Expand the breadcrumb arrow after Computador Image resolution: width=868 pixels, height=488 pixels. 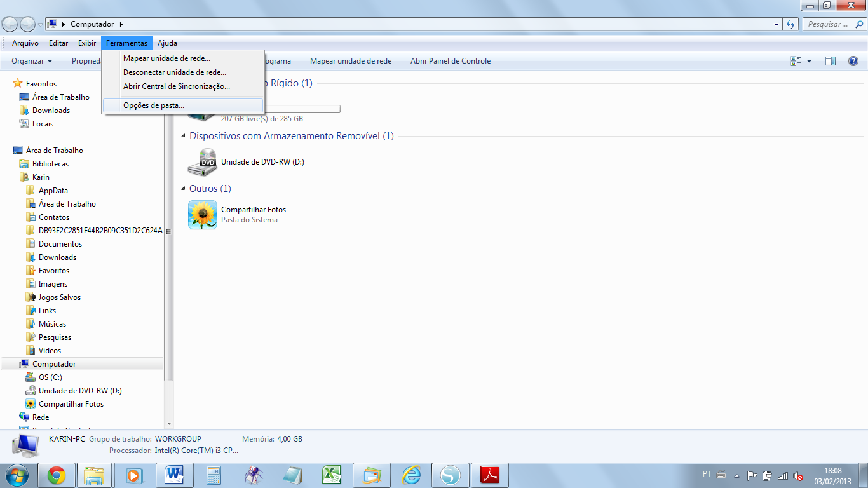[x=121, y=24]
